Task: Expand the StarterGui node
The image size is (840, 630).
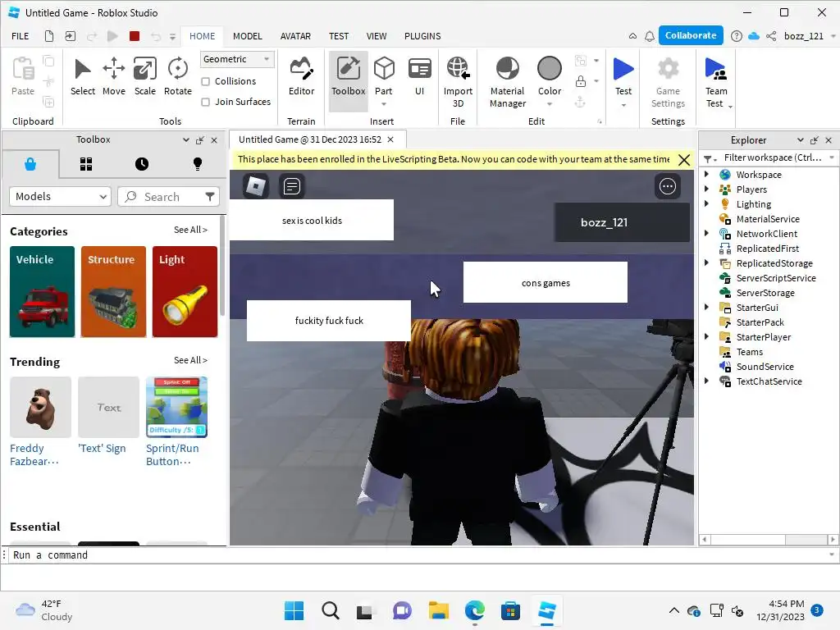Action: pyautogui.click(x=706, y=307)
